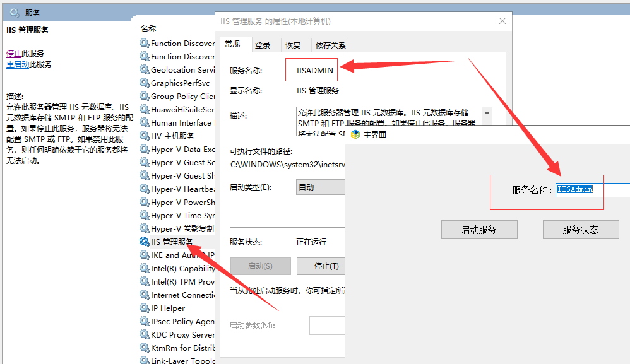Click gear icon next to KDC Proxy Server

tap(144, 334)
